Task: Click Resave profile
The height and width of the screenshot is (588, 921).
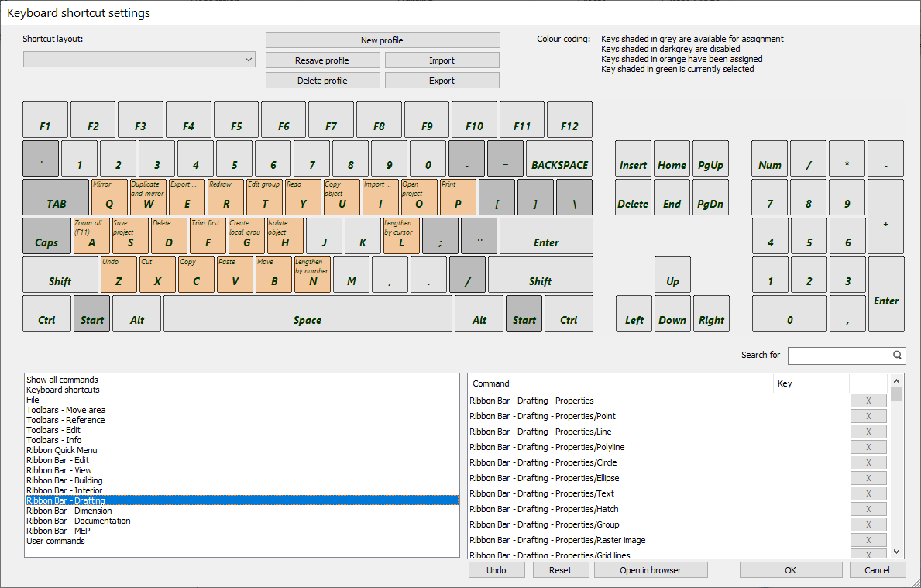Action: tap(322, 60)
